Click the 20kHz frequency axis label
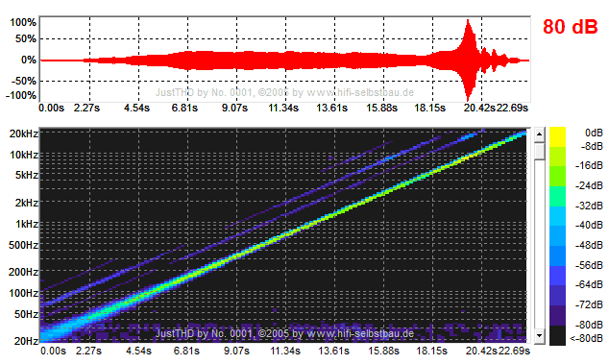The image size is (609, 364). pos(24,133)
